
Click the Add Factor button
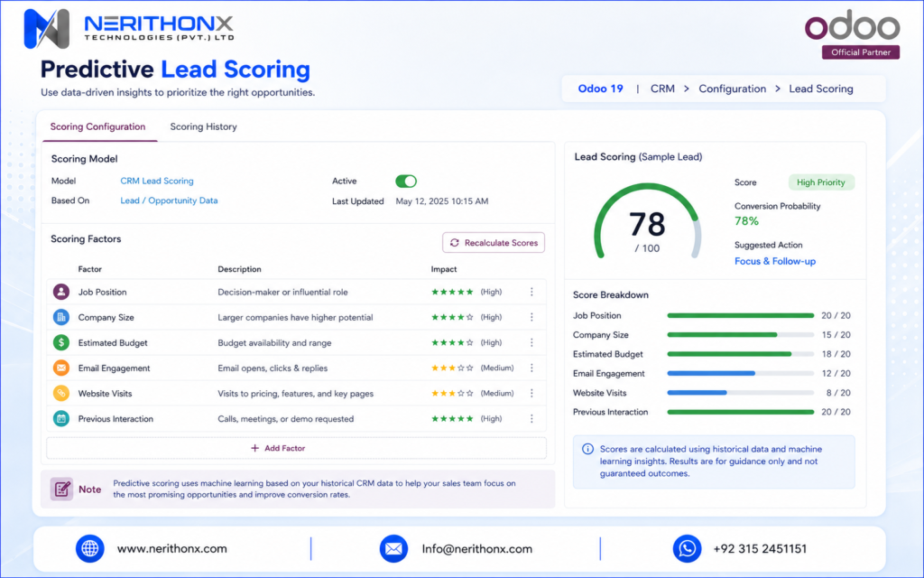tap(296, 448)
